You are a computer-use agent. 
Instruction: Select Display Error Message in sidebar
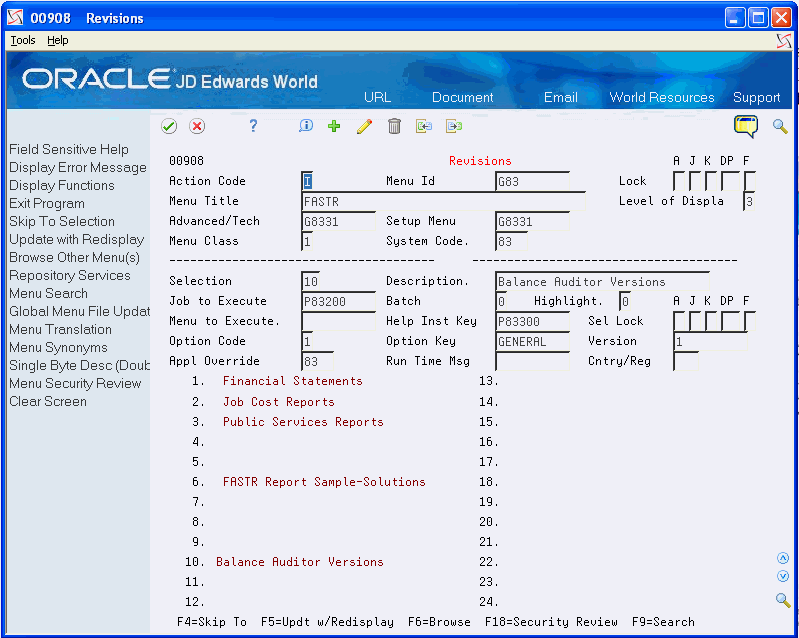(77, 167)
